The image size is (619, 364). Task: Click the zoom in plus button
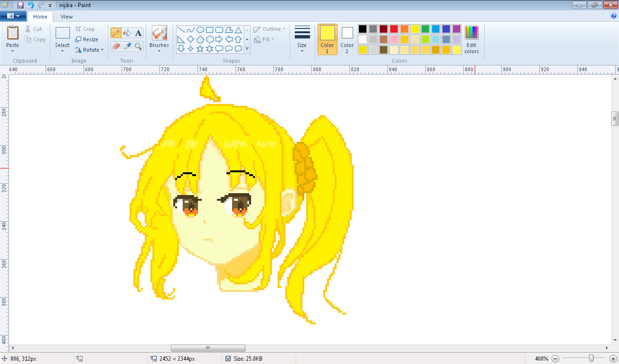(x=613, y=358)
